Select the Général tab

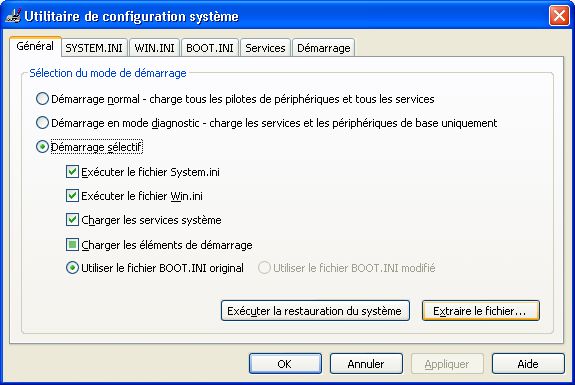[x=35, y=46]
